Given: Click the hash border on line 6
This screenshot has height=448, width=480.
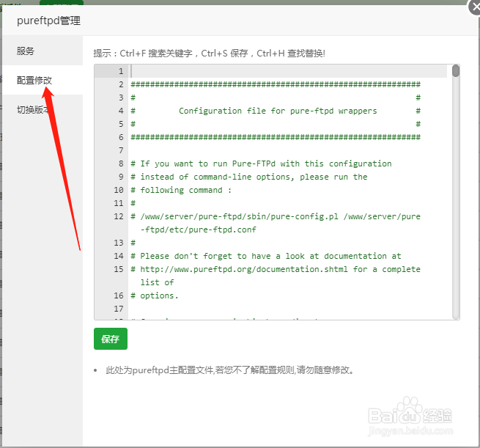Looking at the screenshot, I should (x=276, y=137).
